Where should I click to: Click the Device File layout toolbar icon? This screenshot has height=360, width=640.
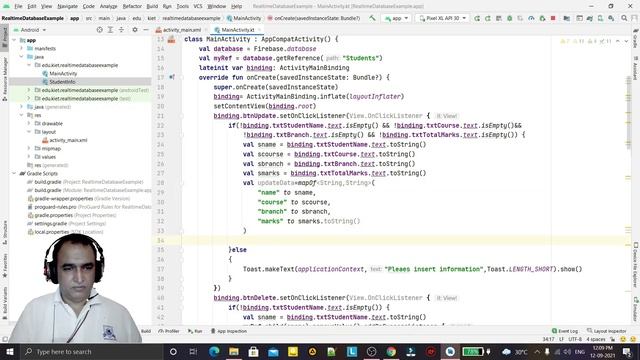pyautogui.click(x=579, y=18)
